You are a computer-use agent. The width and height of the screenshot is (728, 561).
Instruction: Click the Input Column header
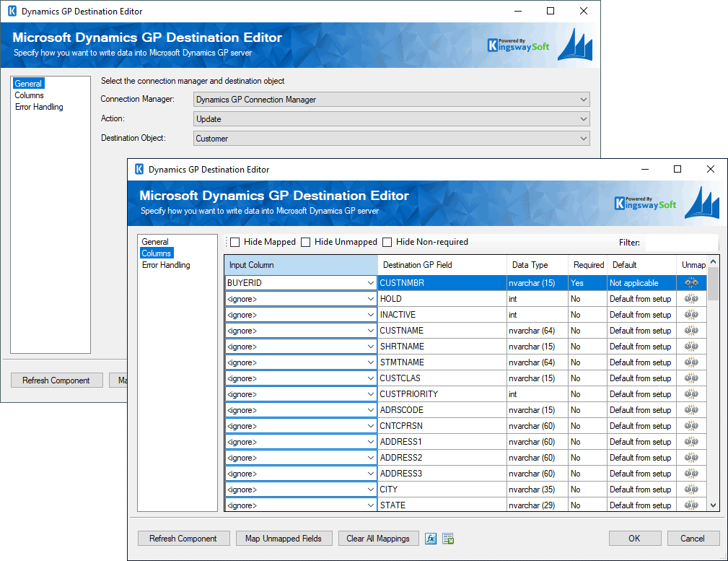point(302,265)
